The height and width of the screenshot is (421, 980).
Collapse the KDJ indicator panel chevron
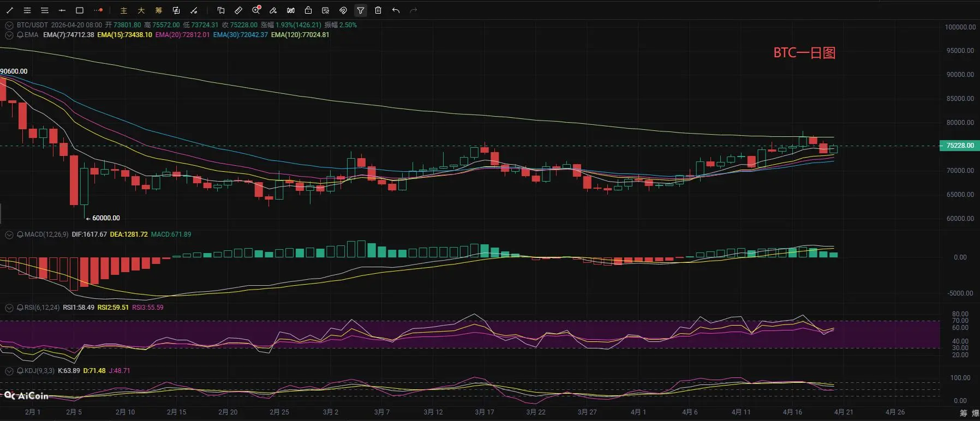pos(9,371)
